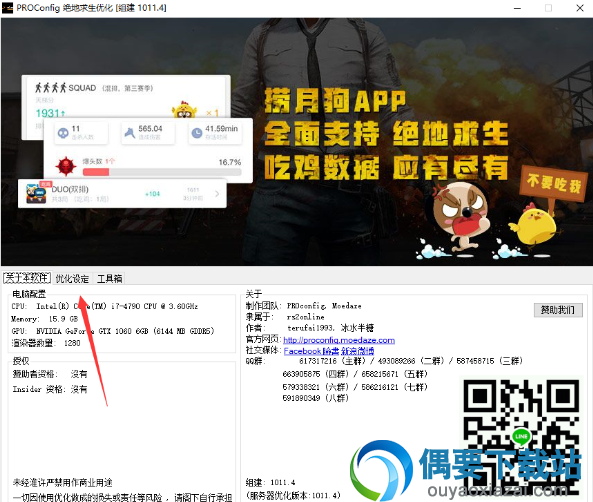Select the 隶属于 rs2online text

pos(285,317)
